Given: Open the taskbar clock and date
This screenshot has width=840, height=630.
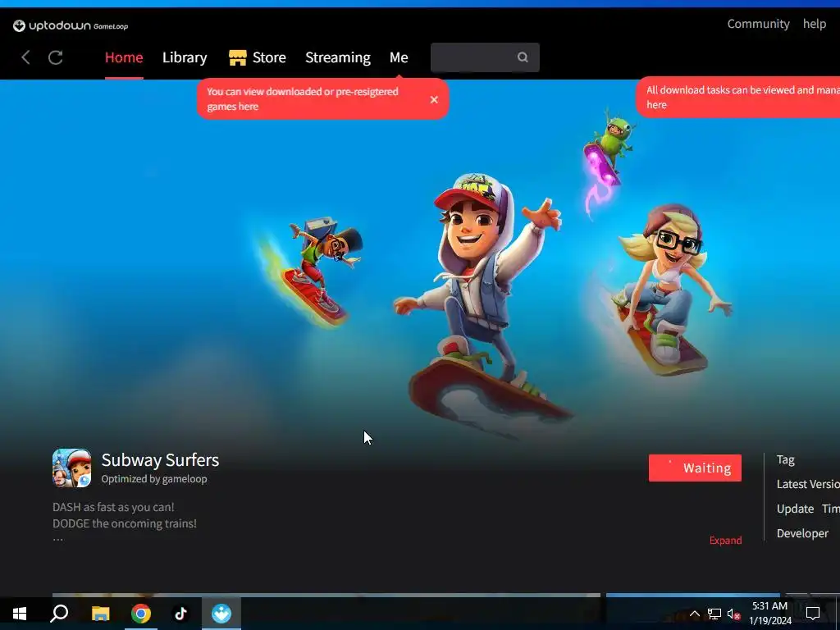Looking at the screenshot, I should [x=769, y=614].
